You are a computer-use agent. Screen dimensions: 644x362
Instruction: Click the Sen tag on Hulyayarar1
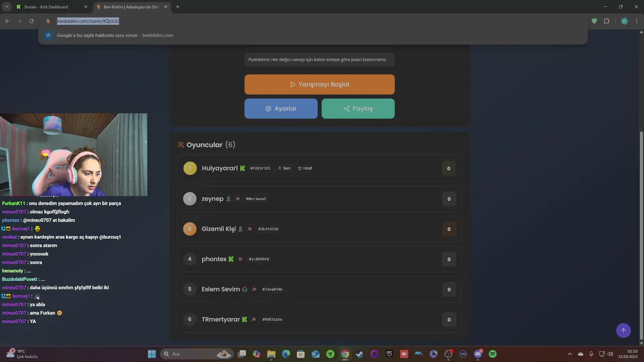(284, 168)
